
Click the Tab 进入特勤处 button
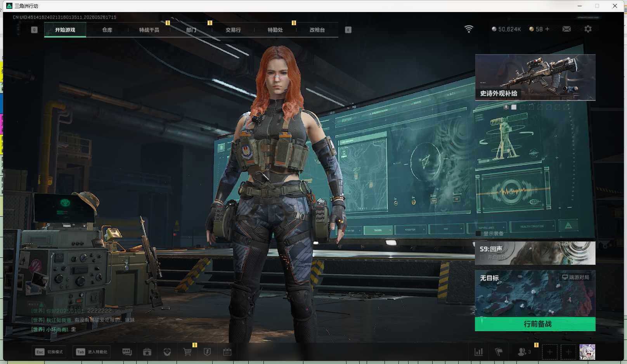click(x=92, y=352)
